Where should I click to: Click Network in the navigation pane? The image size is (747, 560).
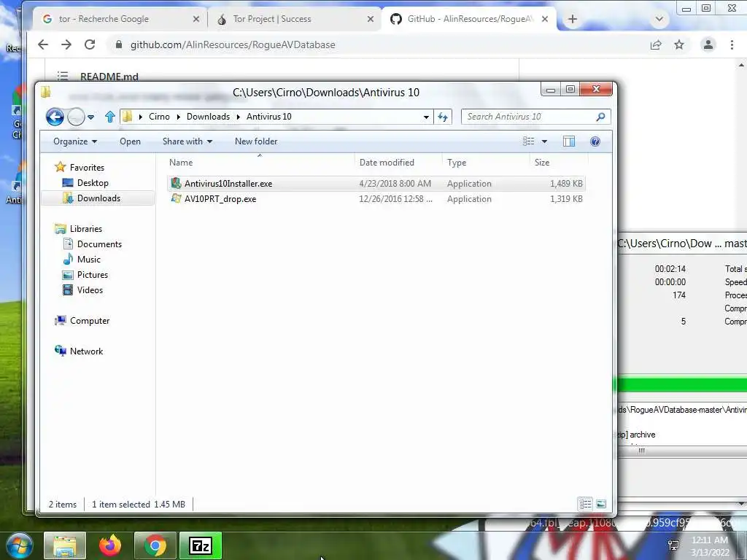86,351
